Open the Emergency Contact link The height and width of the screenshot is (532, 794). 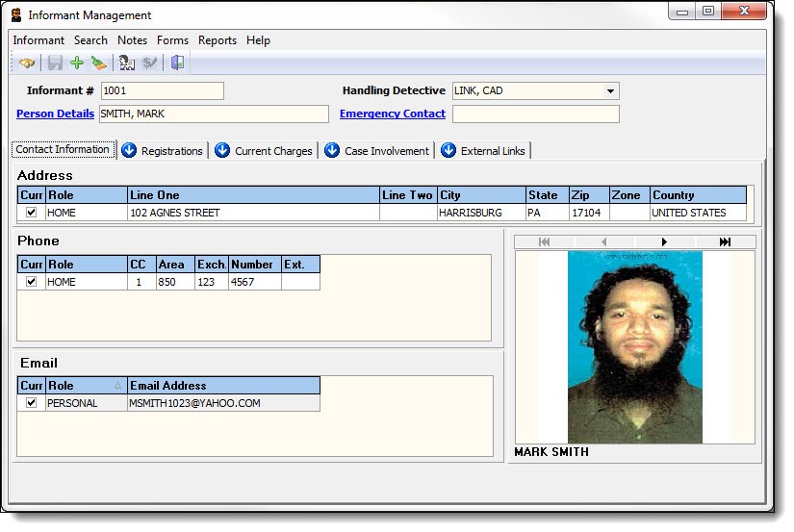coord(393,114)
